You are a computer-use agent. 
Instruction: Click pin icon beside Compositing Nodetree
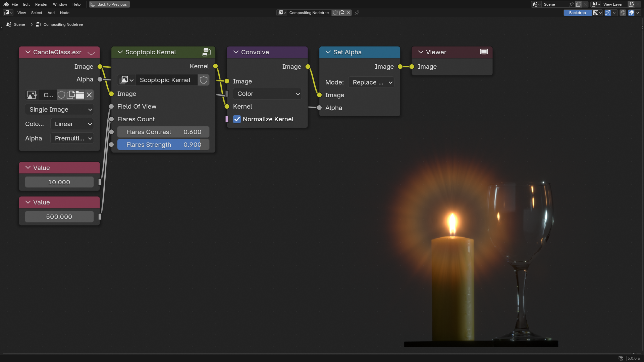(357, 13)
